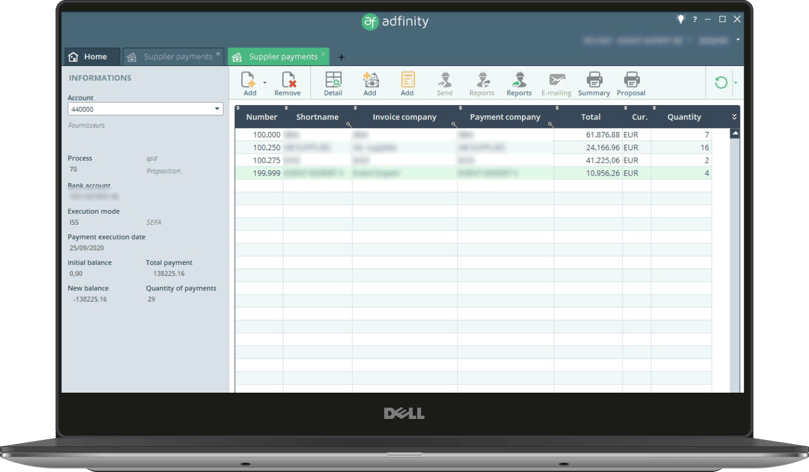Screen dimensions: 809x472
Task: Select the inactive grey Supplier payments tab
Action: [x=176, y=57]
